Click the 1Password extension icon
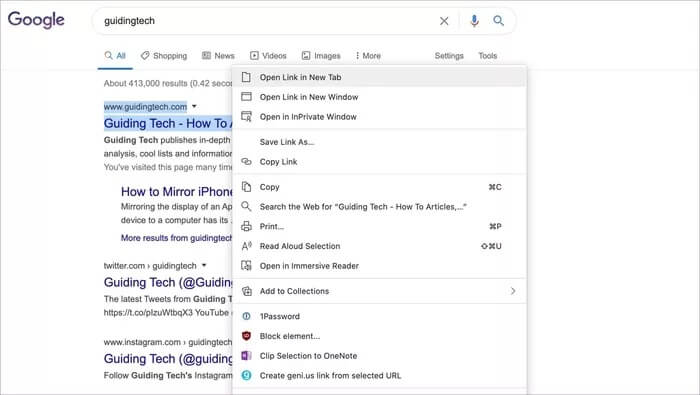 (246, 316)
